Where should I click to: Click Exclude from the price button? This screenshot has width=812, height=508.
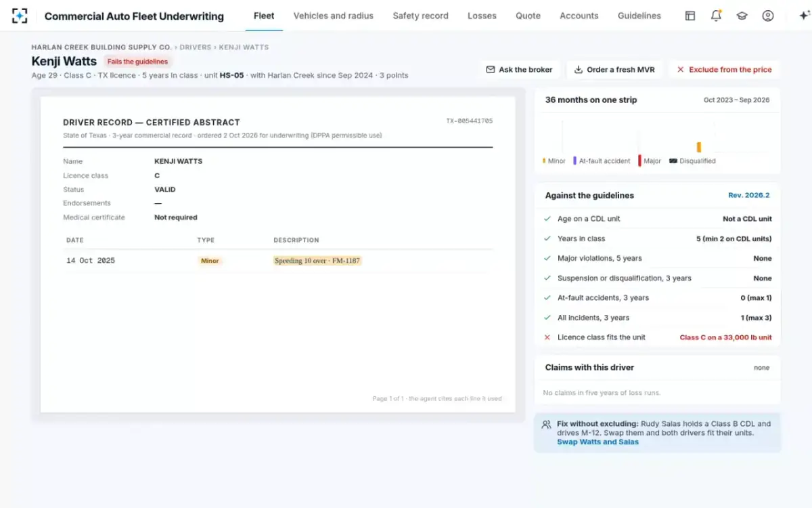pos(724,70)
